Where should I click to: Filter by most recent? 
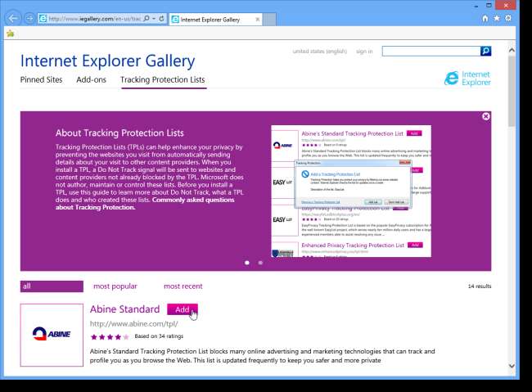[x=183, y=286]
